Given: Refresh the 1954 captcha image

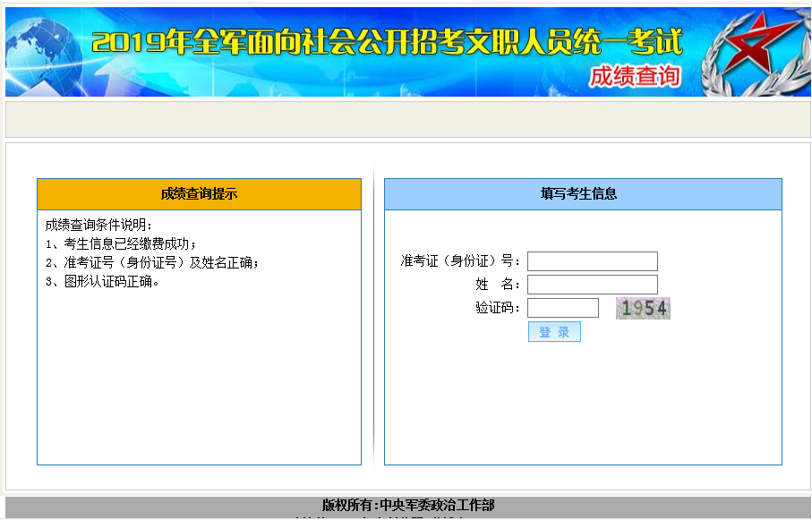Looking at the screenshot, I should (643, 309).
